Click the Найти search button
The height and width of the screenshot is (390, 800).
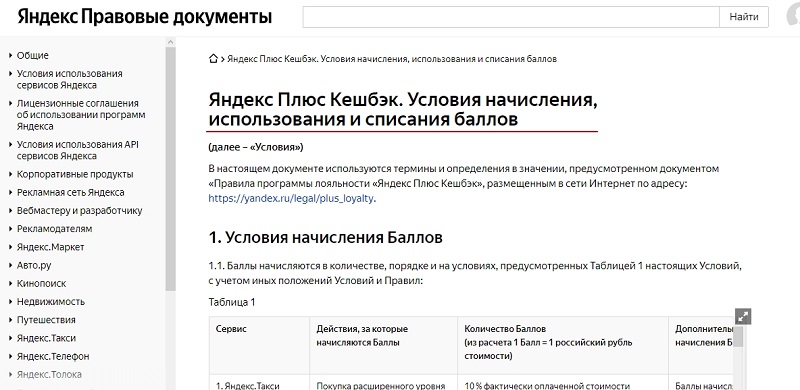tap(743, 17)
